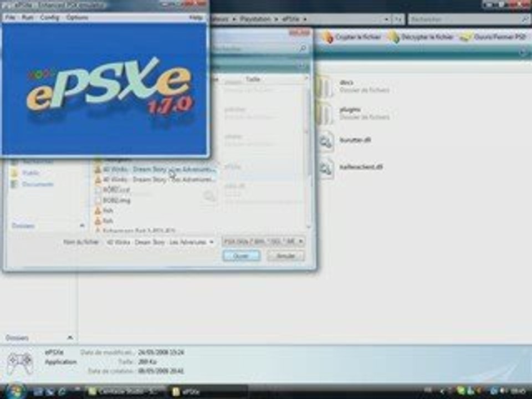Open the PSX ISOs file type dropdown
This screenshot has width=532, height=399.
(x=263, y=241)
